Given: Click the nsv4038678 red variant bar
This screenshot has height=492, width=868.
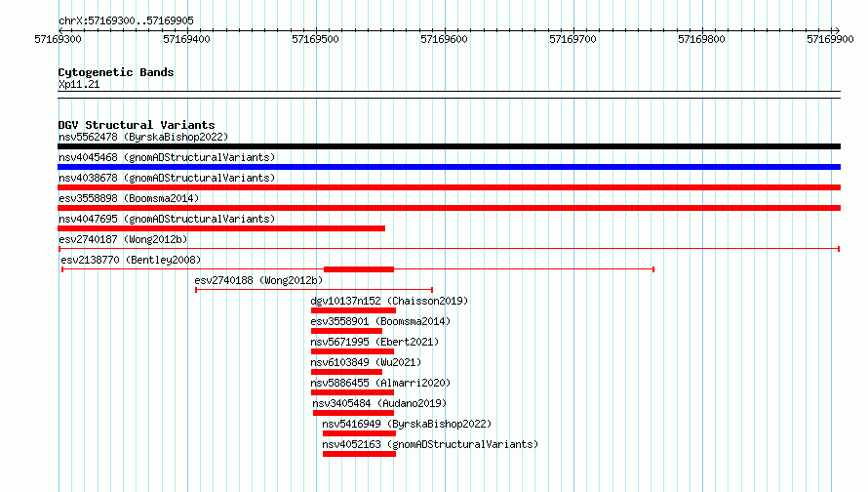Looking at the screenshot, I should click(x=449, y=187).
